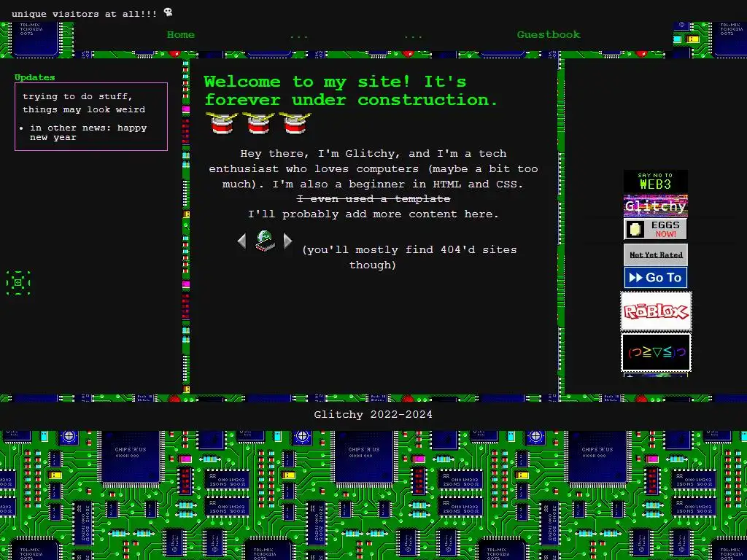The image size is (747, 560).
Task: Click the second '...' navigation placeholder before Guestbook
Action: pos(413,35)
